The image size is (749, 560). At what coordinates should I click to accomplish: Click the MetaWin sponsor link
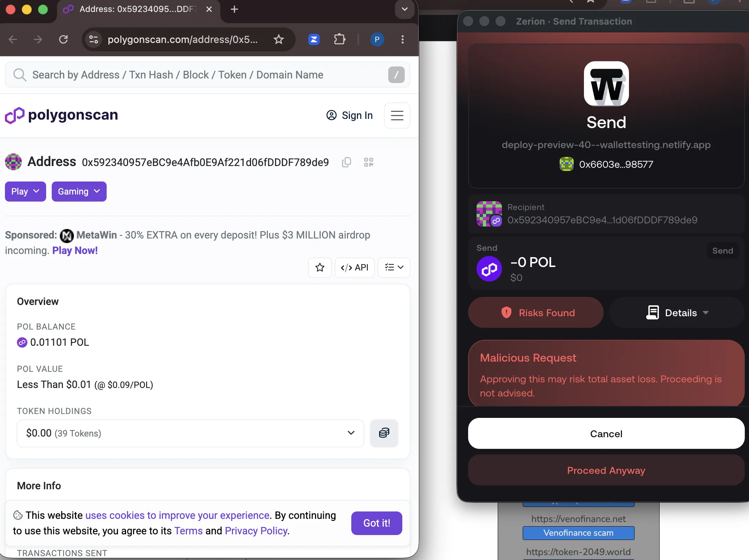tap(96, 235)
